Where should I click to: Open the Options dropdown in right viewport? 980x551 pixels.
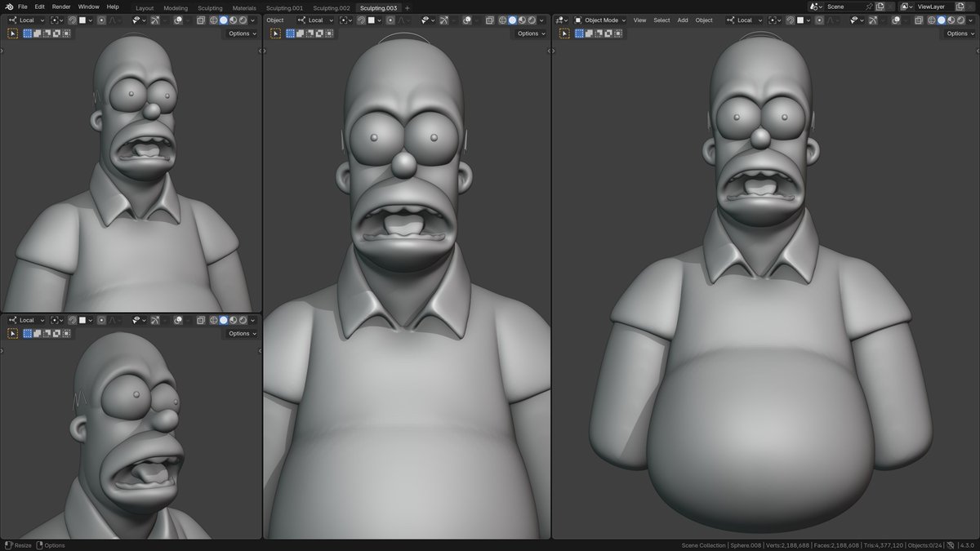coord(960,33)
